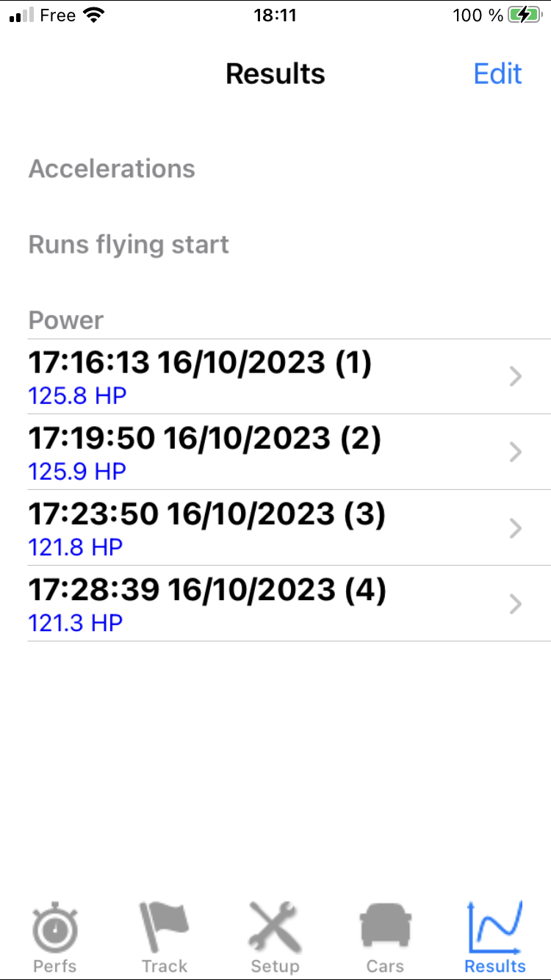Tap the battery charging icon
Screen dimensions: 551x980
(525, 15)
